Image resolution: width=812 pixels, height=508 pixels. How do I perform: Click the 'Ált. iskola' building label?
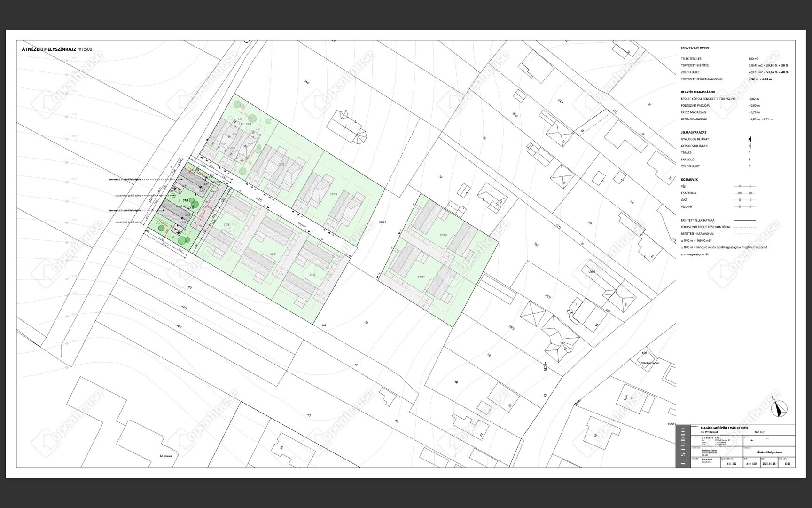click(x=165, y=456)
